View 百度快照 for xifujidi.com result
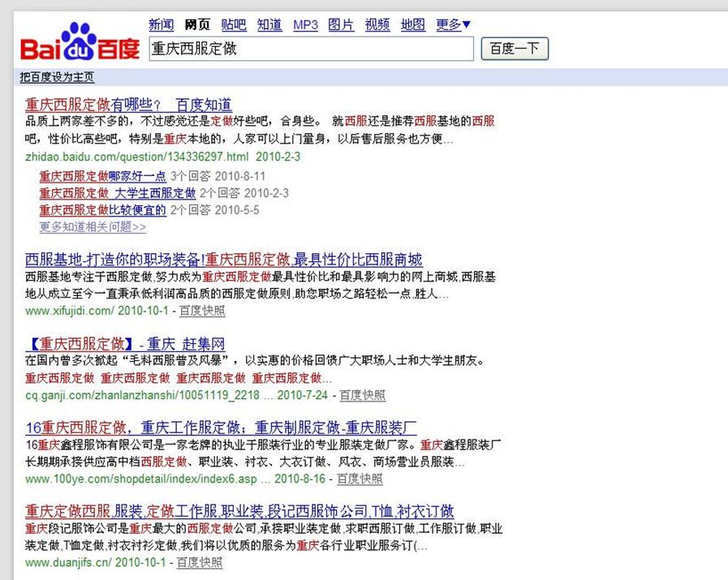Viewport: 728px width, 580px height. [202, 311]
